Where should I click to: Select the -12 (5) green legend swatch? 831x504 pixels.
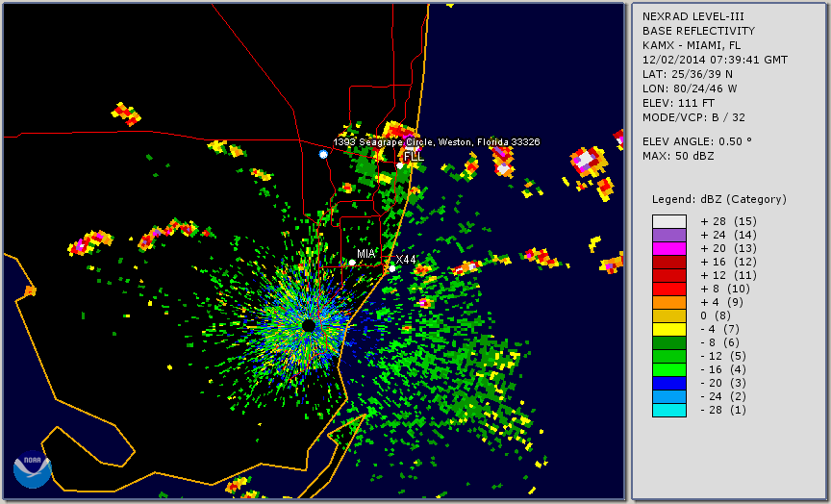point(669,356)
